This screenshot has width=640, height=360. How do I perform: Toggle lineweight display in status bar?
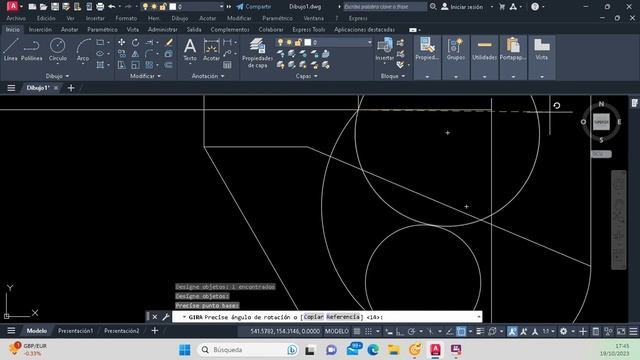[480, 331]
